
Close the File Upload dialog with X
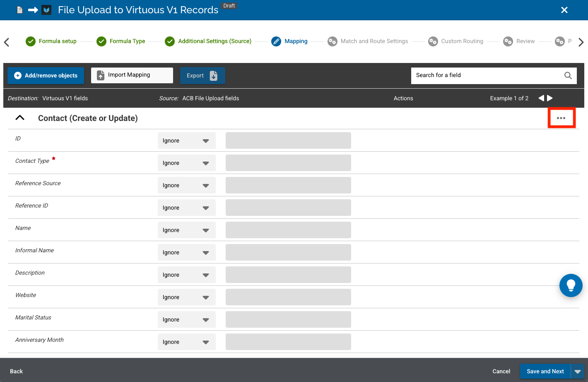(564, 10)
